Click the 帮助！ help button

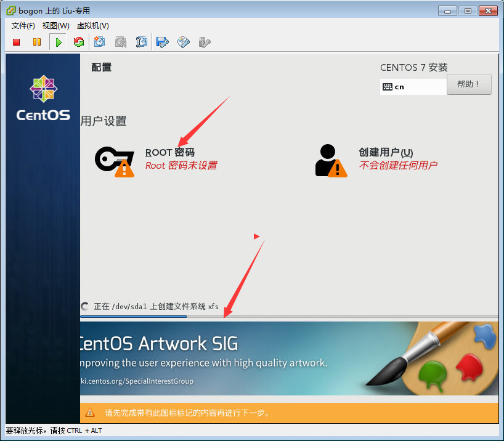pyautogui.click(x=469, y=84)
